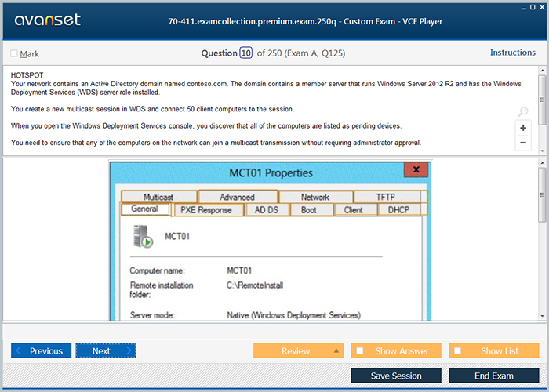Open the Network tab
The height and width of the screenshot is (392, 549).
coord(315,197)
